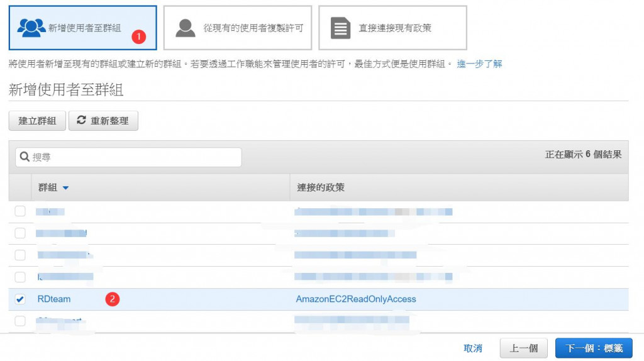The width and height of the screenshot is (644, 361).
Task: Open the AmazonEC2ReadOnlyAccess policy link
Action: 356,299
